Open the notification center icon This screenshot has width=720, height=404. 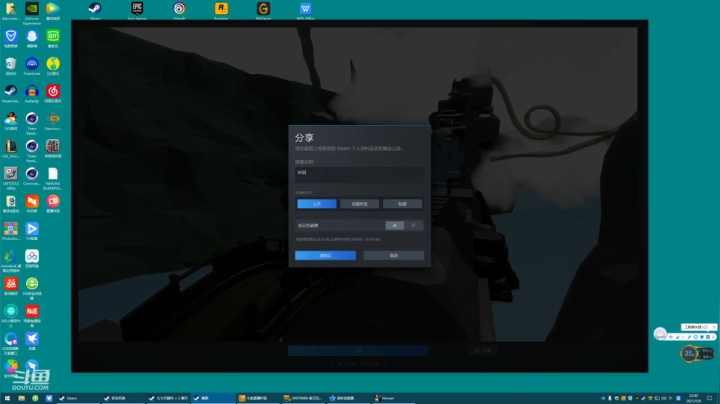[710, 398]
